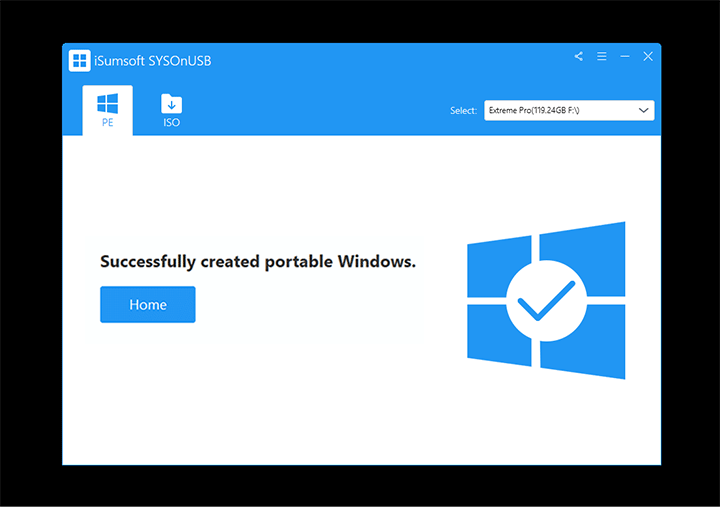Open the Extreme Pro drive selection dropdown
The height and width of the screenshot is (507, 720).
[x=569, y=110]
